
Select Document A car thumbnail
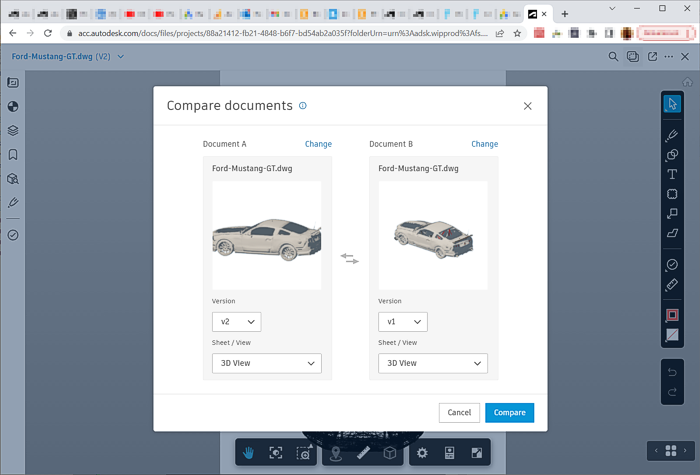pyautogui.click(x=267, y=235)
